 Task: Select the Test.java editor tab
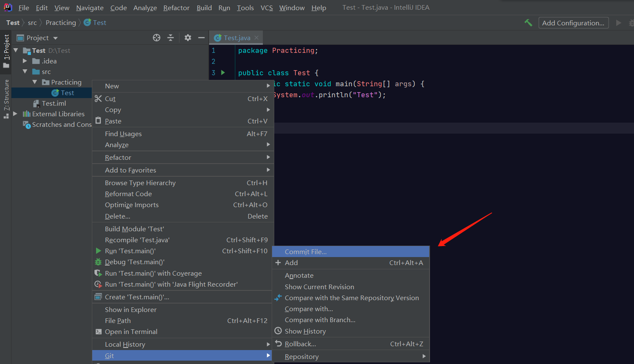pos(236,38)
